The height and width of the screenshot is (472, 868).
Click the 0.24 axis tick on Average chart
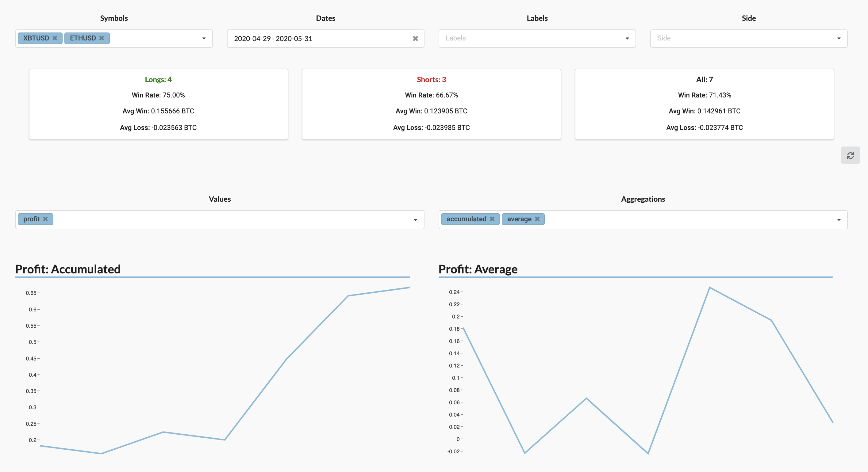tap(454, 292)
